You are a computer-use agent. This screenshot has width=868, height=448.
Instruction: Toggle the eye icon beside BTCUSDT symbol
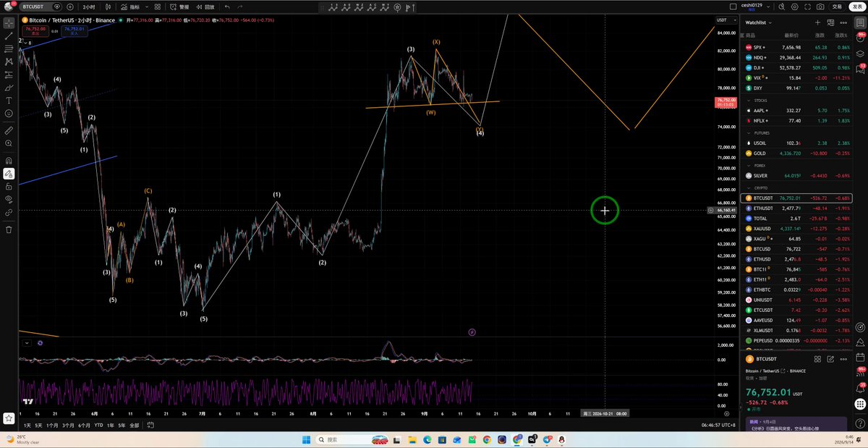pyautogui.click(x=57, y=7)
